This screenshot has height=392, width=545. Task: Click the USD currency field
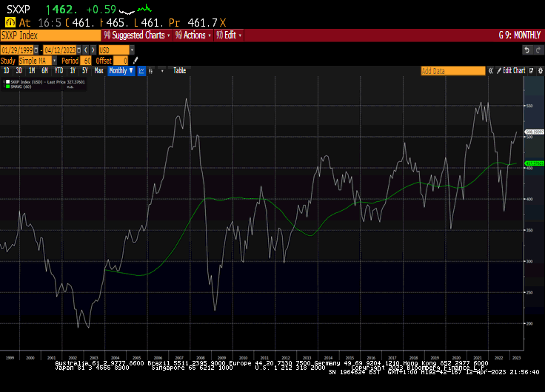pyautogui.click(x=113, y=50)
